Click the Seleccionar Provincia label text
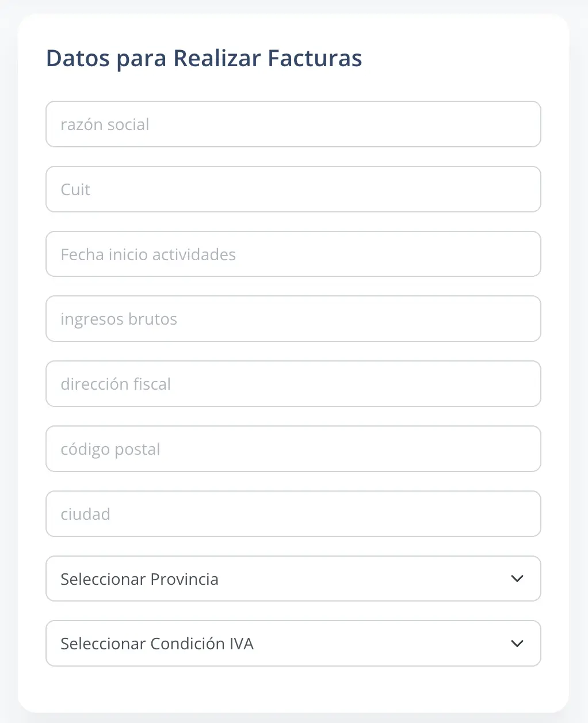This screenshot has height=723, width=588. point(139,579)
